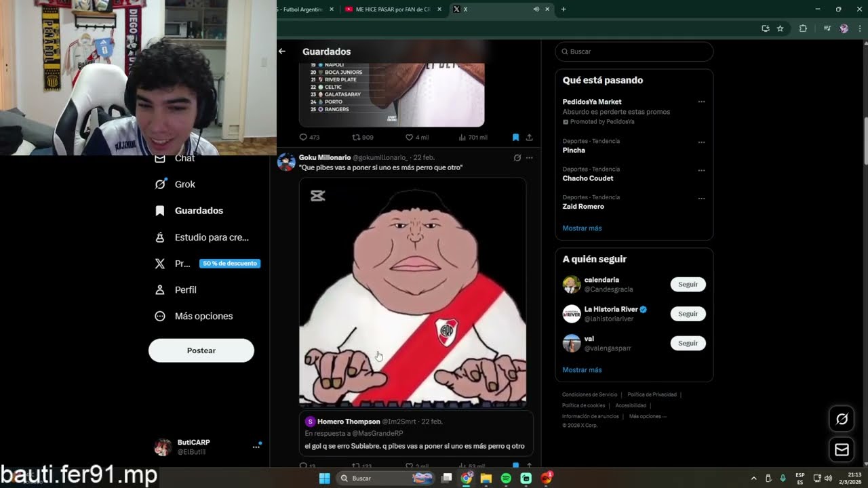868x488 pixels.
Task: Open the Condiciones de Servicio link
Action: click(589, 394)
